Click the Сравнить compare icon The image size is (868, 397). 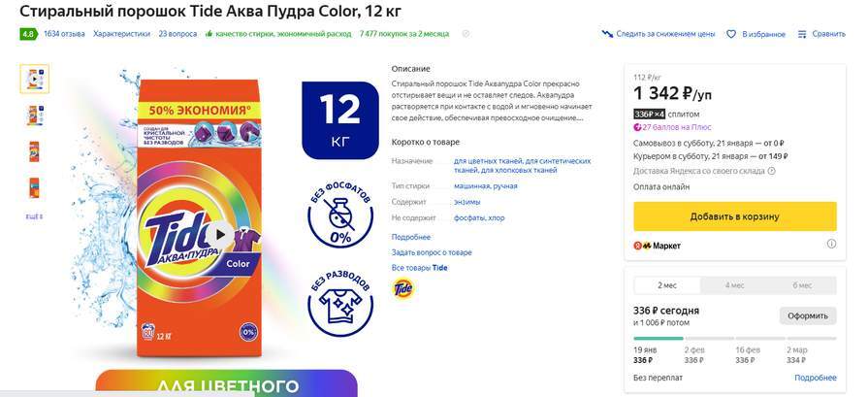coord(802,34)
